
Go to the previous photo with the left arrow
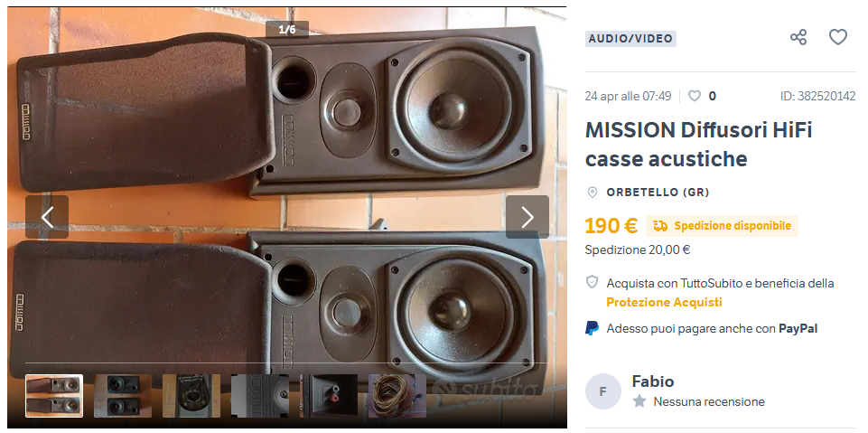click(47, 217)
